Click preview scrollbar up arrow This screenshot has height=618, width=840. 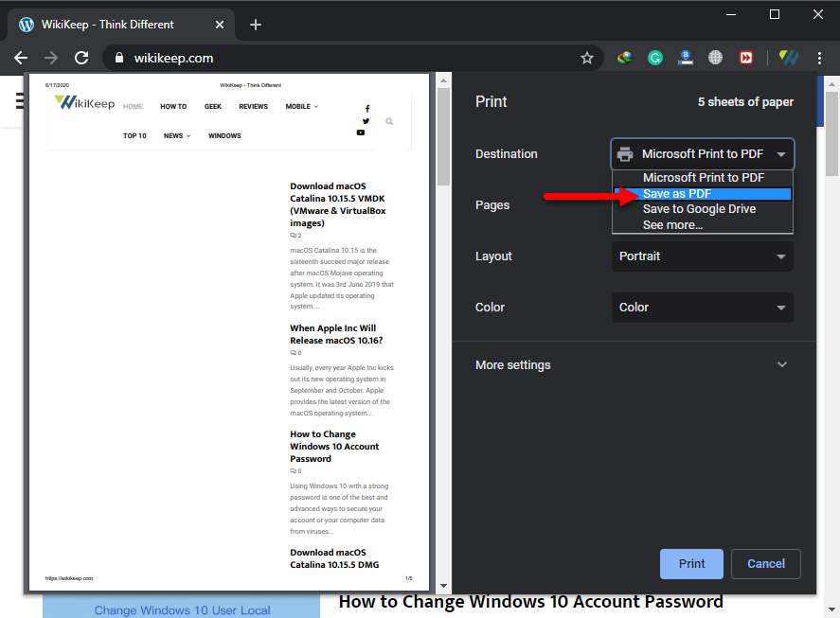443,80
